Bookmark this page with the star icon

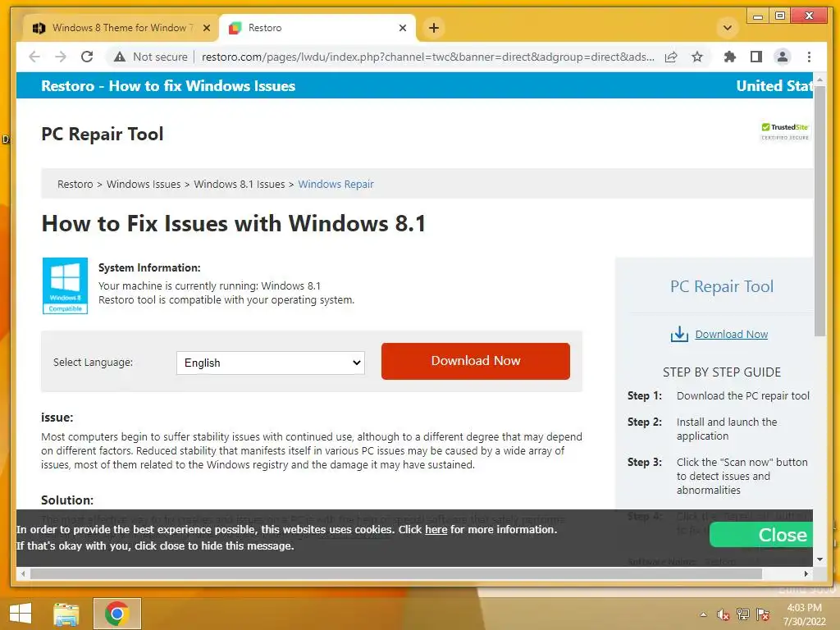[x=697, y=57]
